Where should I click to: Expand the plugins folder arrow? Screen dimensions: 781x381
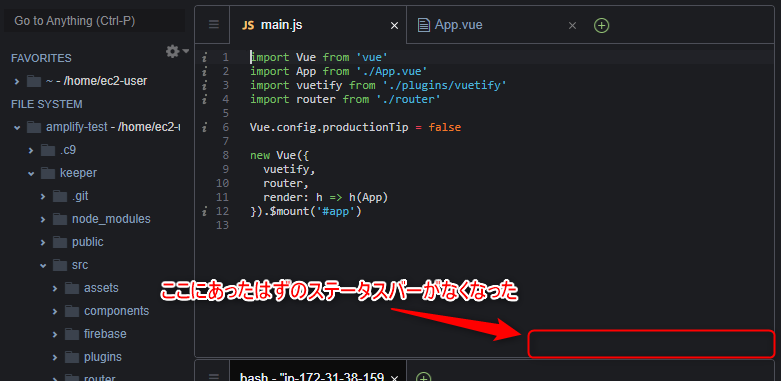click(x=55, y=357)
